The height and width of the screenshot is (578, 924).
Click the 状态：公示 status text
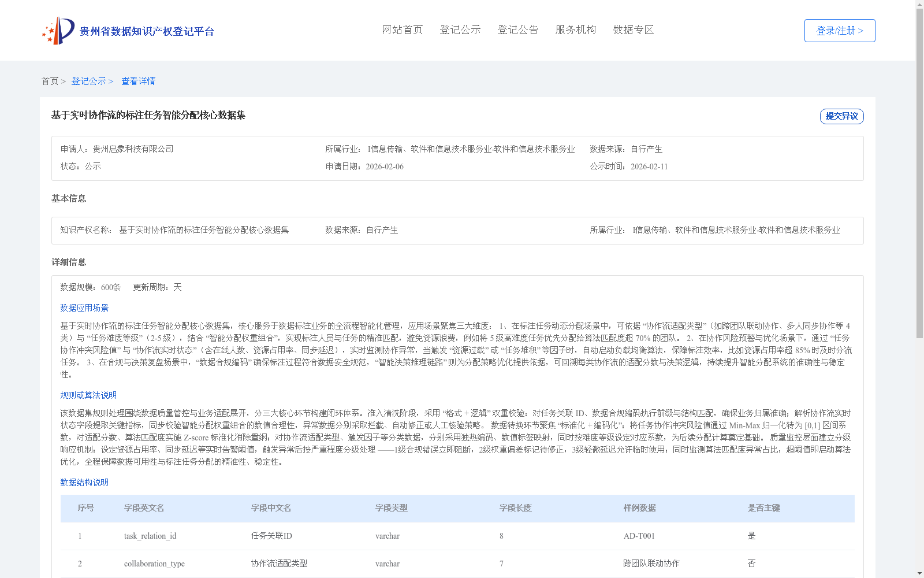pyautogui.click(x=81, y=166)
